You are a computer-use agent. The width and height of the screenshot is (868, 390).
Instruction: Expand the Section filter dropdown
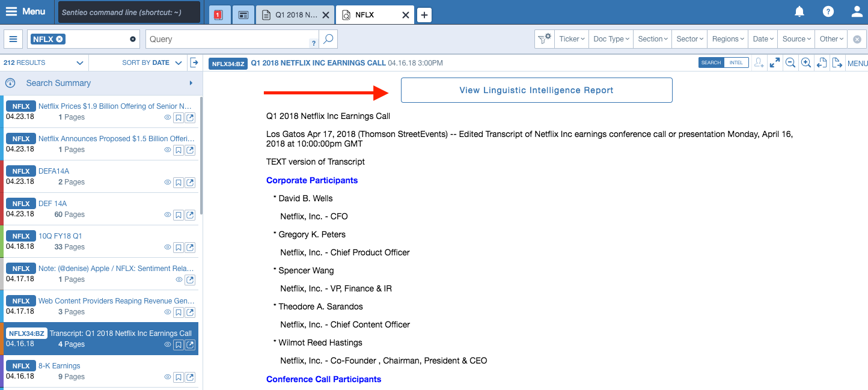pyautogui.click(x=653, y=39)
